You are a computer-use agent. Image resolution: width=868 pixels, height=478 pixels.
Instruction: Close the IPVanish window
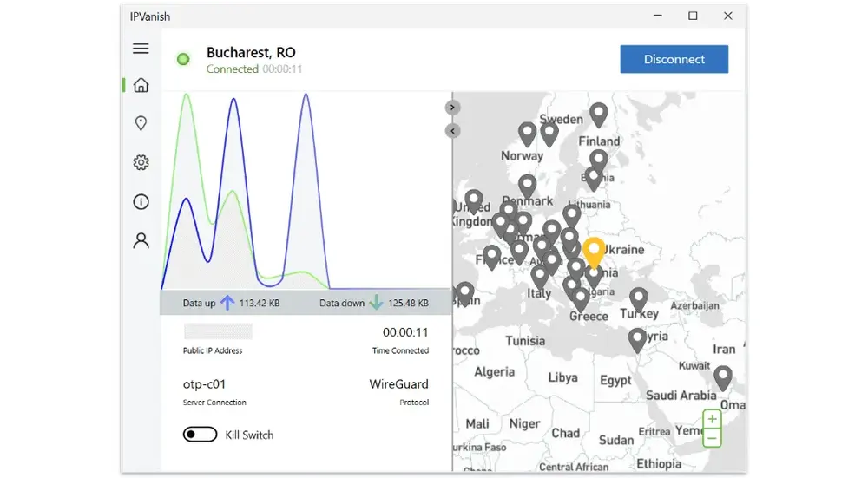click(728, 16)
